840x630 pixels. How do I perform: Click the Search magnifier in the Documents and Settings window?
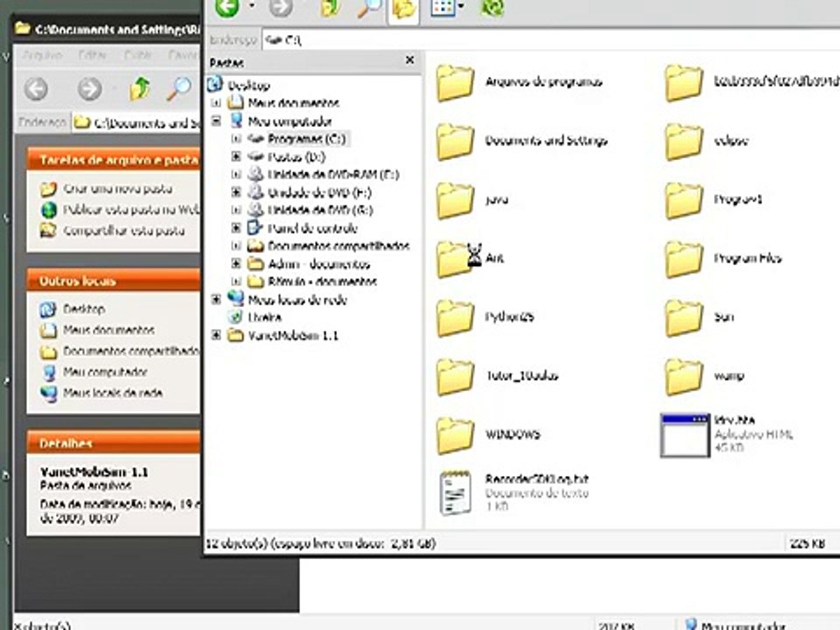click(x=178, y=88)
